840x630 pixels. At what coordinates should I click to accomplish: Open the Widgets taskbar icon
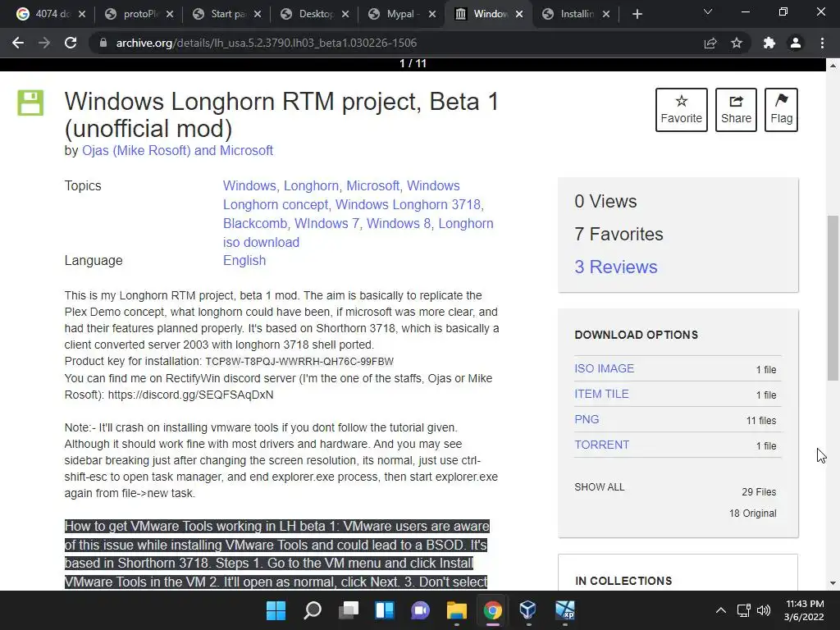click(385, 610)
